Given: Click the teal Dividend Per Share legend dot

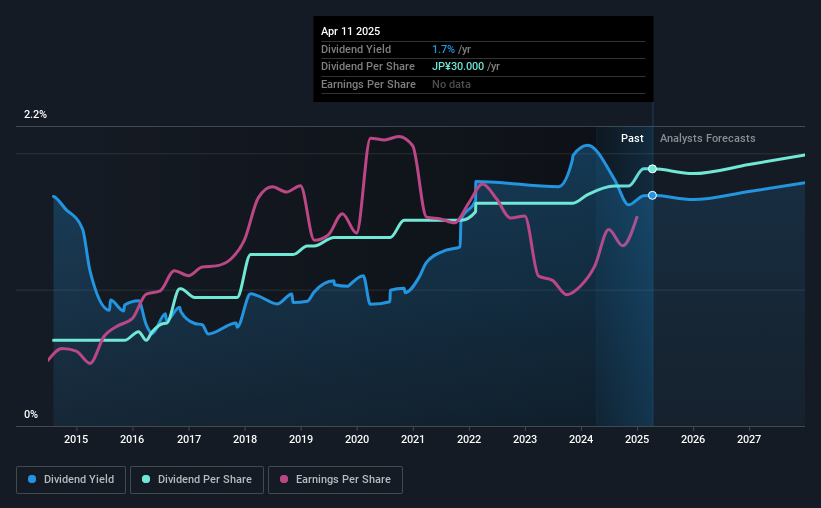Looking at the screenshot, I should click(146, 479).
